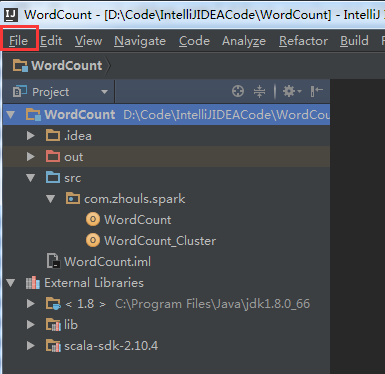Open the Project panel settings gear

point(292,91)
